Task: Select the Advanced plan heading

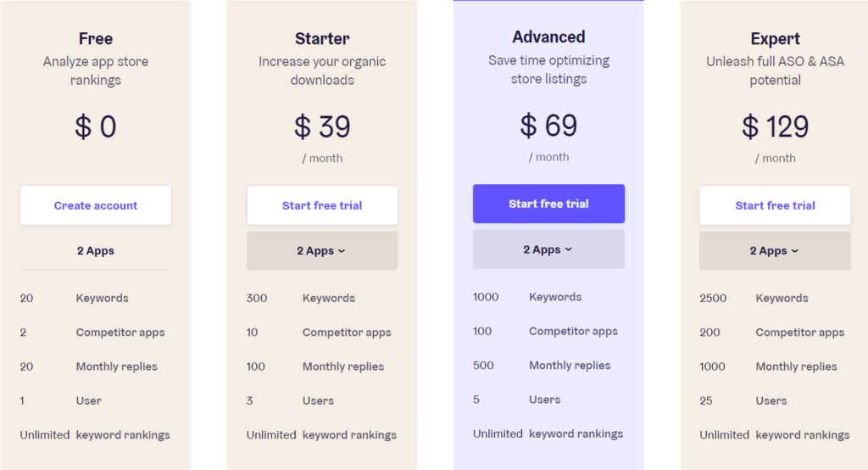Action: tap(548, 37)
